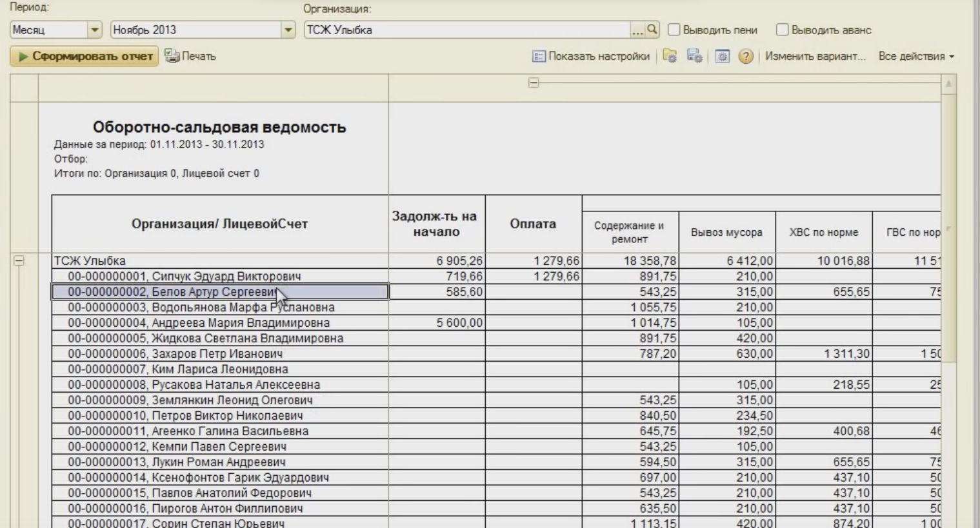Screen dimensions: 980x528
Task: Select row 00-000000004, Андреева Мария Владимировна
Action: [220, 322]
